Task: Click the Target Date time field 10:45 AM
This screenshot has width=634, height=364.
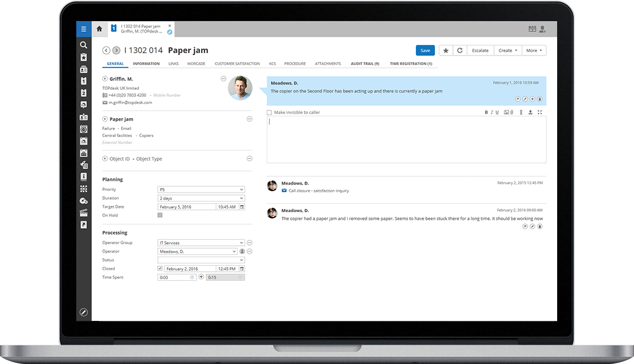Action: coord(227,207)
